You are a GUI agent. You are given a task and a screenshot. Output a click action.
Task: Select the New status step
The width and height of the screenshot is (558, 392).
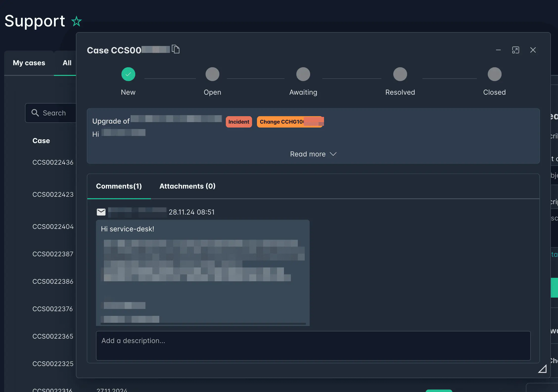click(128, 74)
